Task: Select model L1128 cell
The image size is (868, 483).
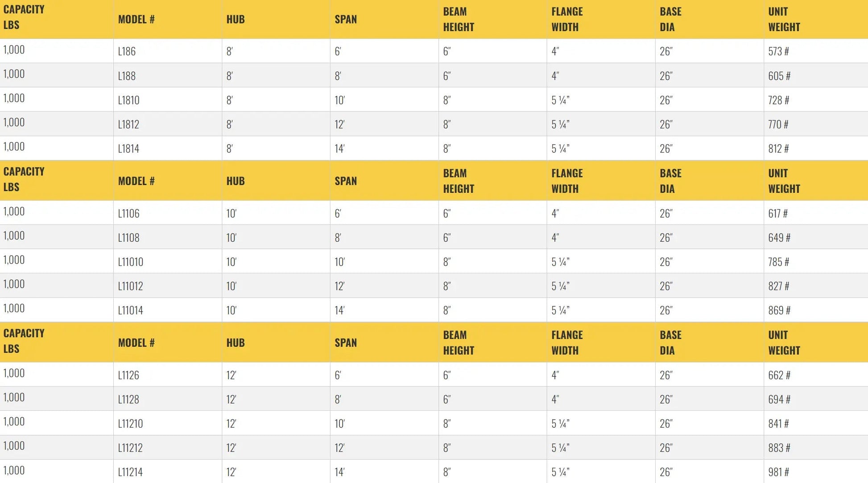Action: 128,399
